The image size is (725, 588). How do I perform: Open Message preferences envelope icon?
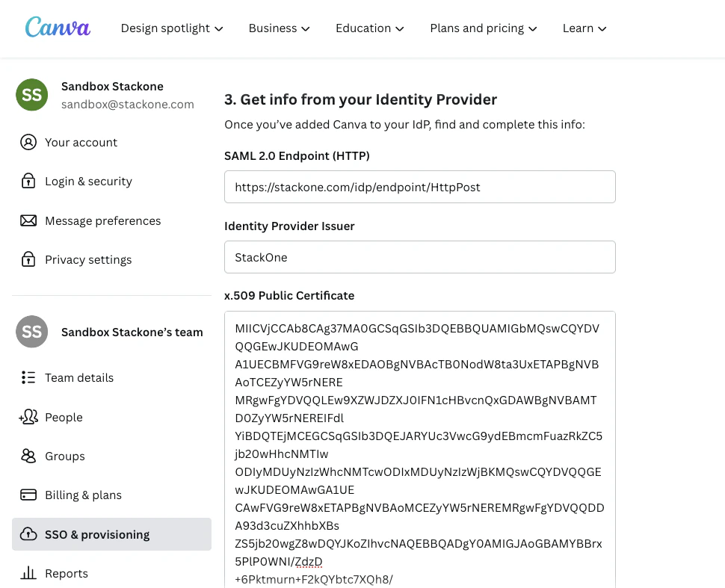tap(28, 220)
